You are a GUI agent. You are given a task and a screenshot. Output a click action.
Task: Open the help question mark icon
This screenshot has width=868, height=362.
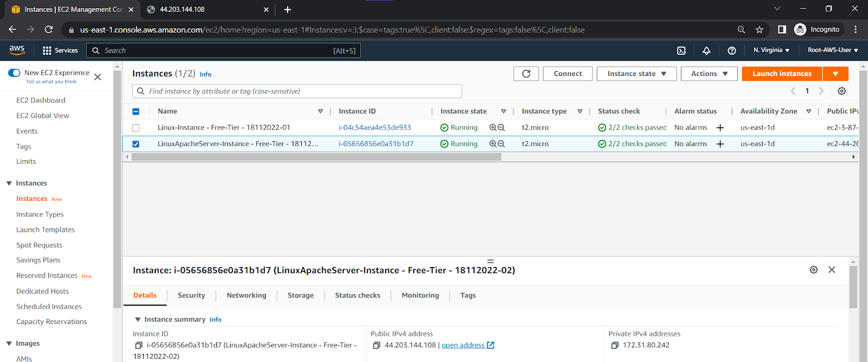(x=732, y=50)
